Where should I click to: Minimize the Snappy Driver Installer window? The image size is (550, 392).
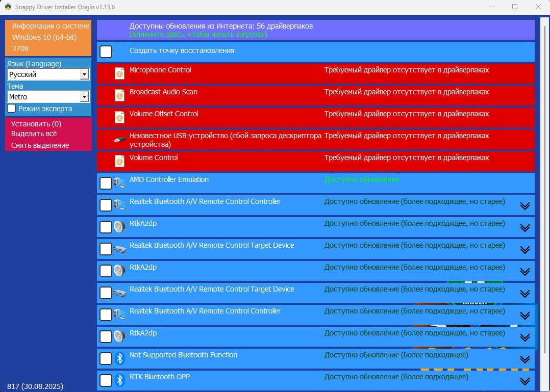coord(492,7)
